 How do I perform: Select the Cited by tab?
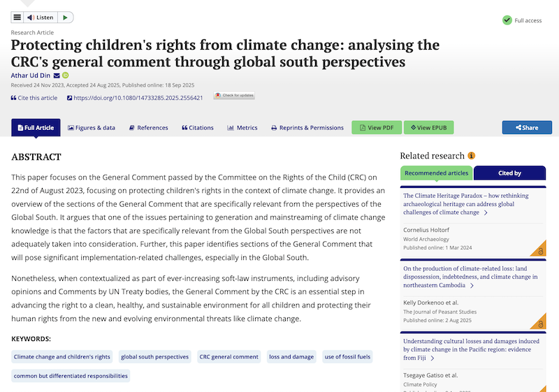click(x=509, y=173)
